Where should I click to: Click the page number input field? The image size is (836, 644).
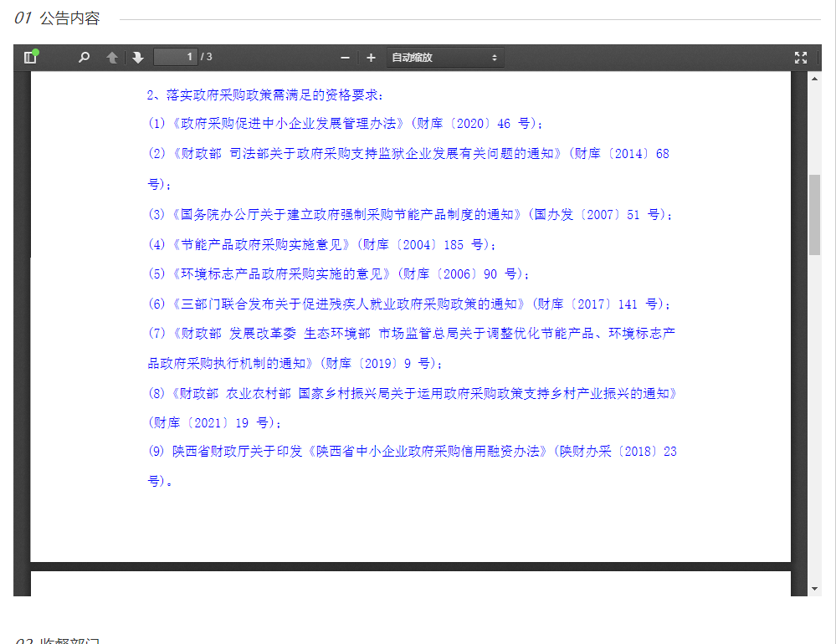175,57
